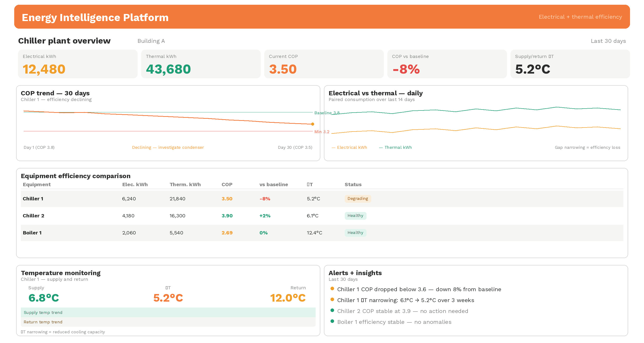
Task: Click the orange endpoint marker on COP trend line
Action: (312, 124)
